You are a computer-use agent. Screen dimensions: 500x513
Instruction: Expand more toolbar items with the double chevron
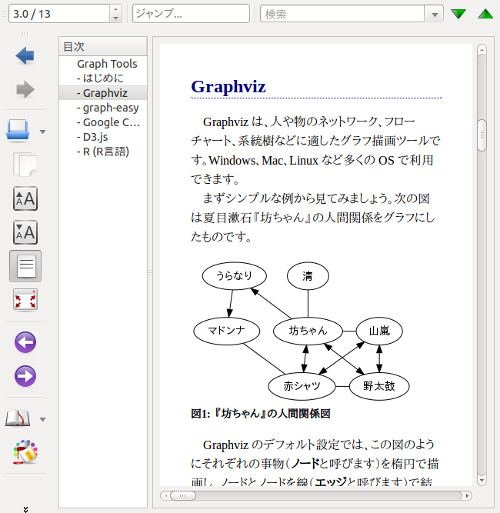tap(26, 509)
